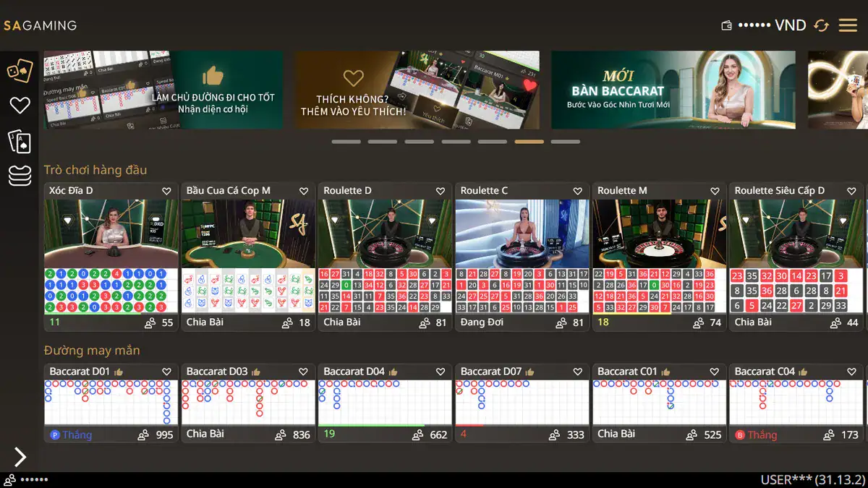Click thumbs-up icon on Baccarat C01
868x488 pixels.
pyautogui.click(x=666, y=372)
